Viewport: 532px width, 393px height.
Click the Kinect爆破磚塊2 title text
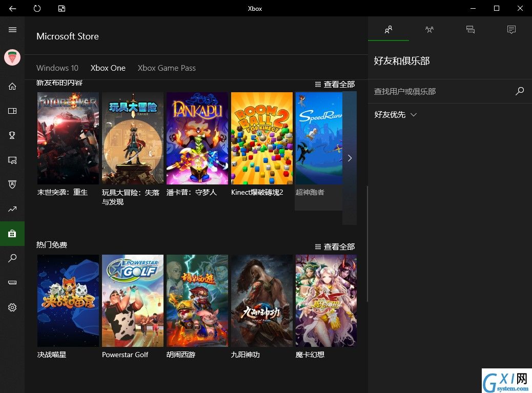(x=257, y=192)
